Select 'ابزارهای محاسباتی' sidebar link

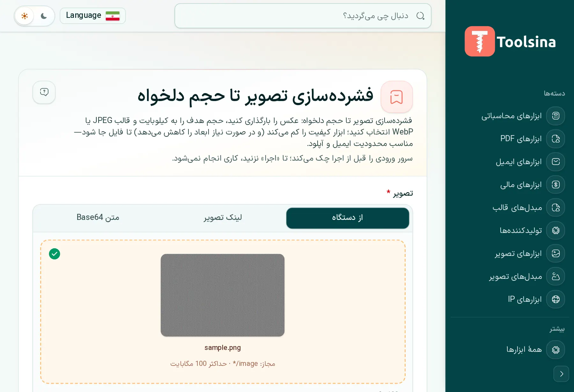[x=511, y=116]
